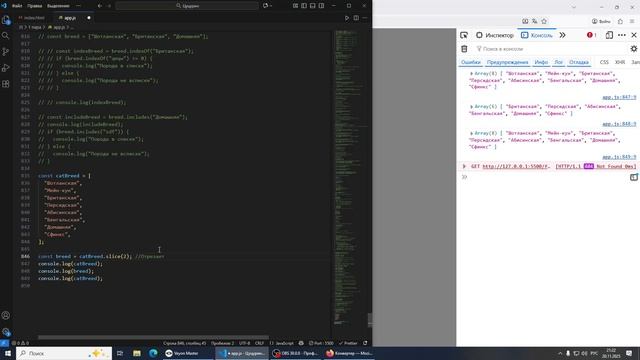
Task: Close the DevTools panel
Action: (x=634, y=35)
